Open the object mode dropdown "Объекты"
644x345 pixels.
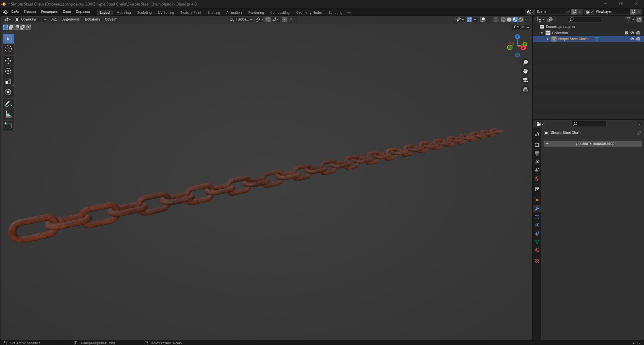click(31, 20)
